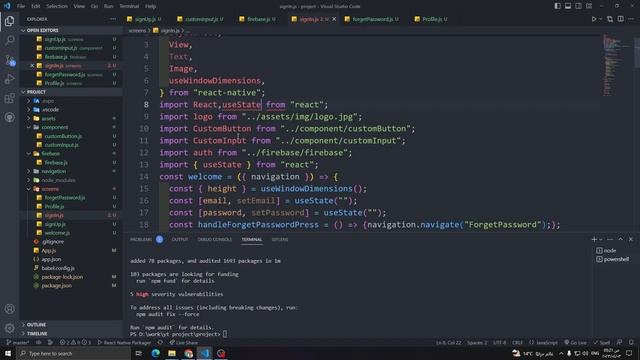Open editor More Actions ellipsis menu

click(631, 19)
